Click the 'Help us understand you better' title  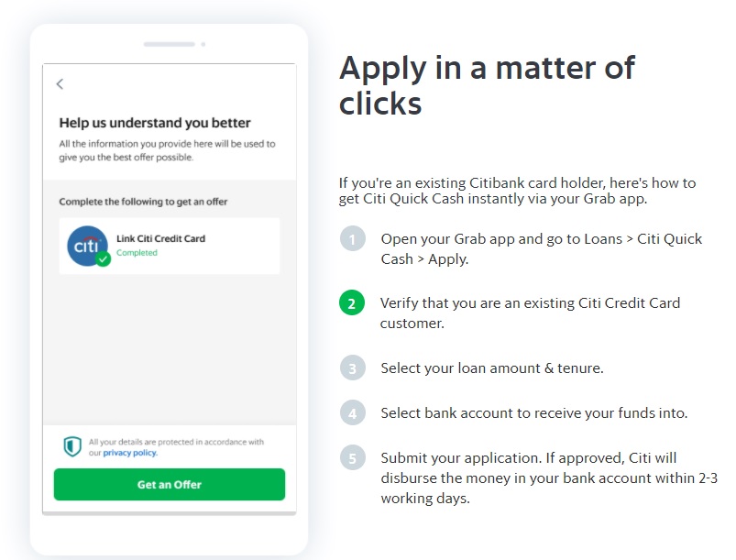[x=155, y=123]
